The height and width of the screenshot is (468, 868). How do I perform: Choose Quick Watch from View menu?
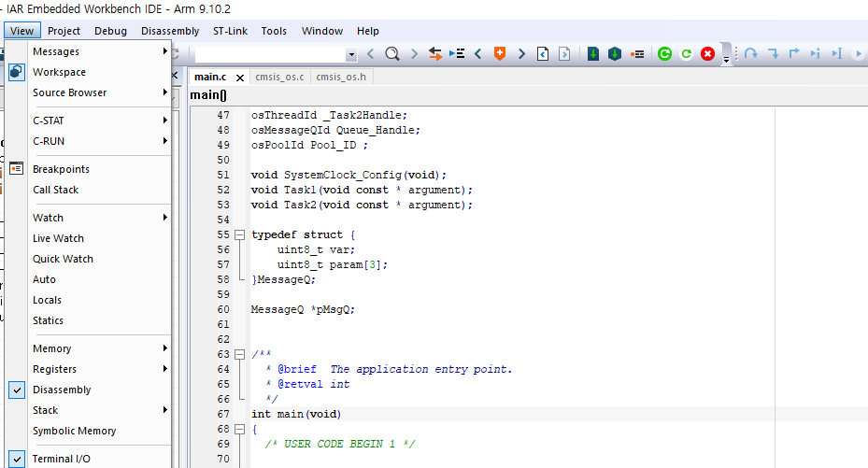(63, 259)
